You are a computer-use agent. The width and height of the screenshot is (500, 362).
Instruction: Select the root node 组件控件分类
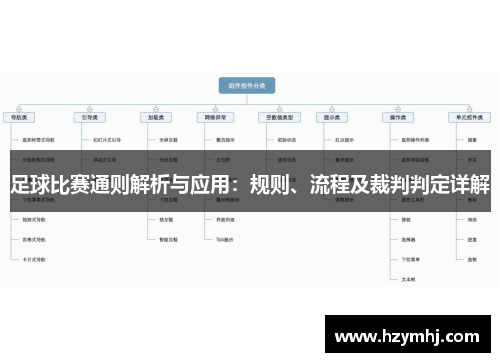pos(247,86)
